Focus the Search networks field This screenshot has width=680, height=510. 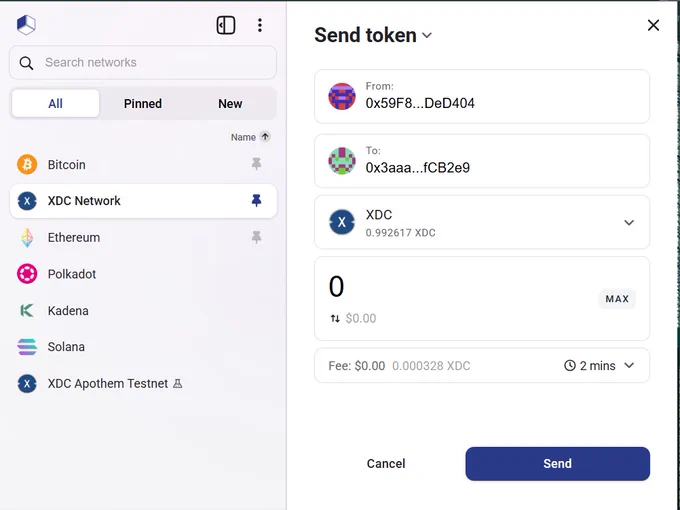pos(143,62)
